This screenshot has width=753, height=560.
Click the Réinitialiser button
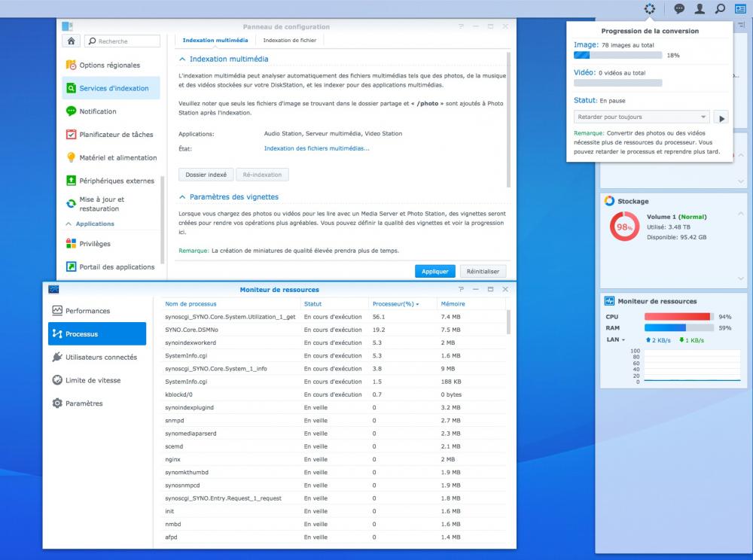483,272
